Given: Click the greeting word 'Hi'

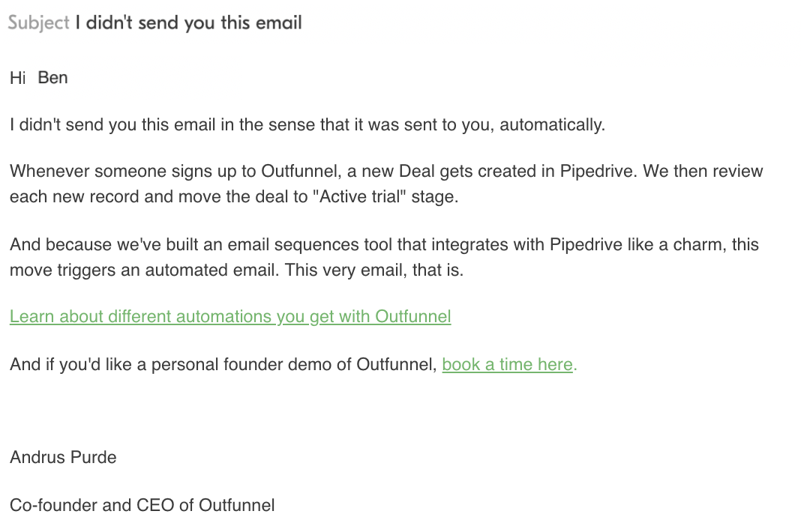Looking at the screenshot, I should (x=17, y=78).
